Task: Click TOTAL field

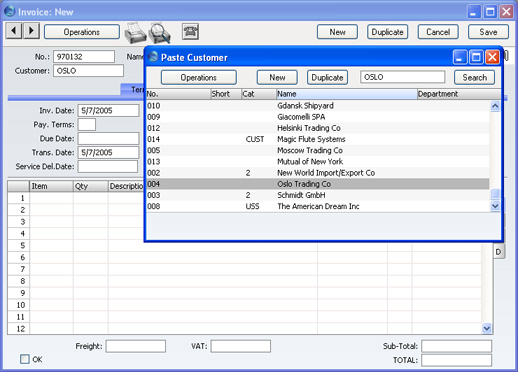Action: tap(456, 360)
